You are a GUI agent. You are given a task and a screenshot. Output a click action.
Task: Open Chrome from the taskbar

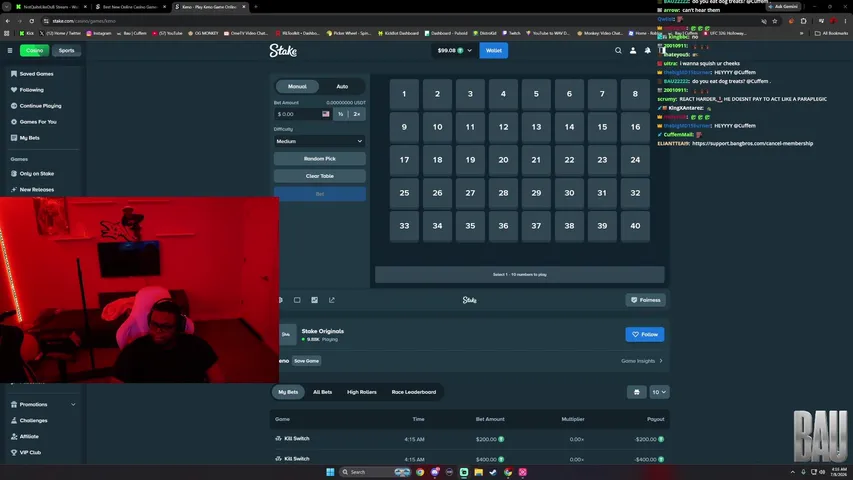pos(420,472)
